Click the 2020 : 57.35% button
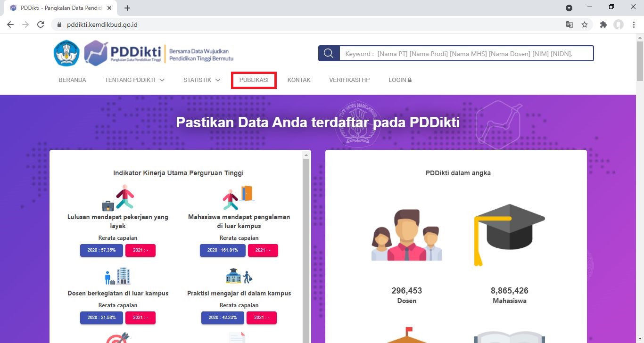Viewport: 644px width, 343px height. click(x=101, y=250)
